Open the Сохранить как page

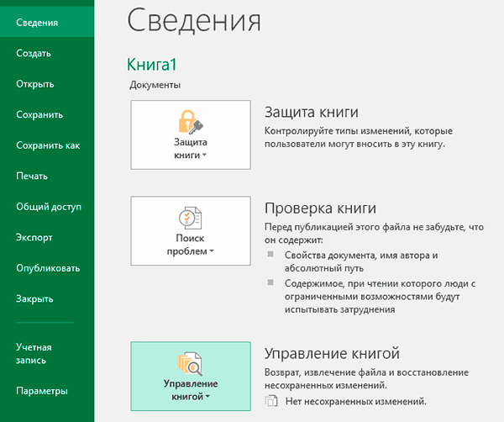tap(47, 145)
